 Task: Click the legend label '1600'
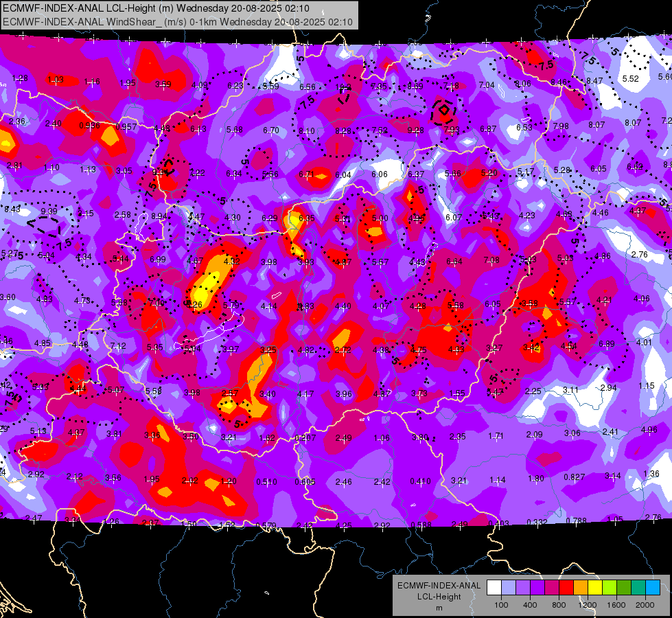tap(616, 605)
